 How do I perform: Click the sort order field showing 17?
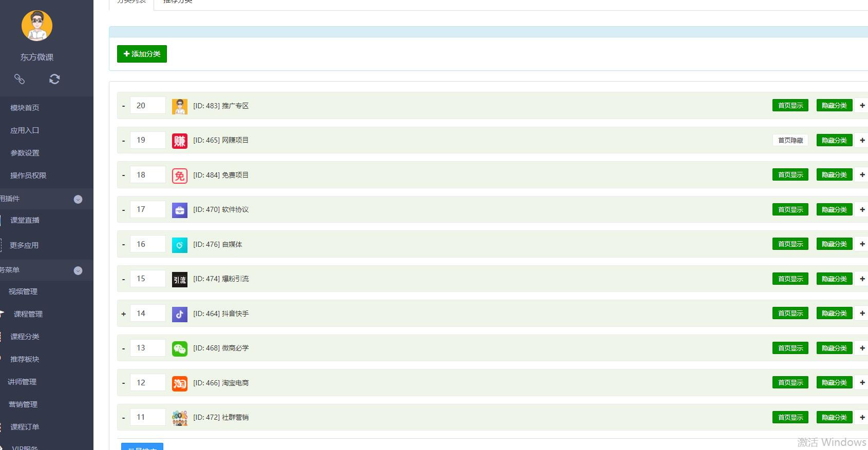[147, 209]
